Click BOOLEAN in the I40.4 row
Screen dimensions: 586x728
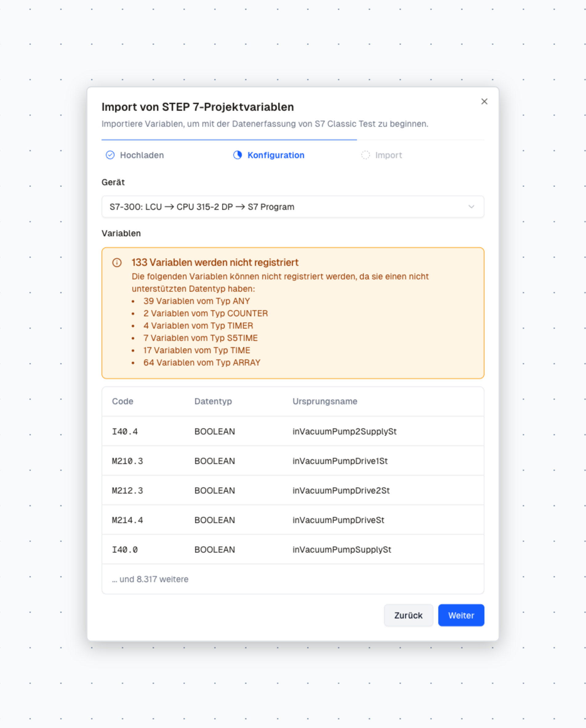pyautogui.click(x=215, y=431)
